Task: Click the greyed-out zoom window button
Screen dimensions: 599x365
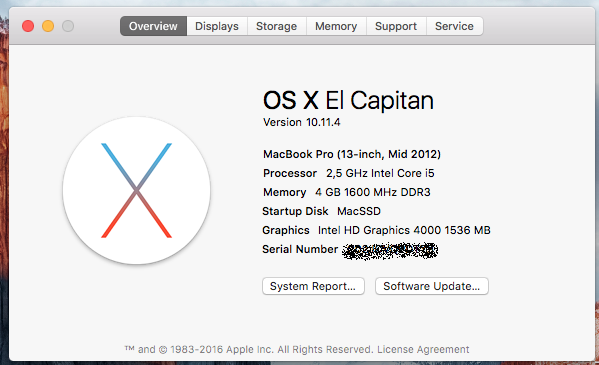Action: click(x=68, y=26)
